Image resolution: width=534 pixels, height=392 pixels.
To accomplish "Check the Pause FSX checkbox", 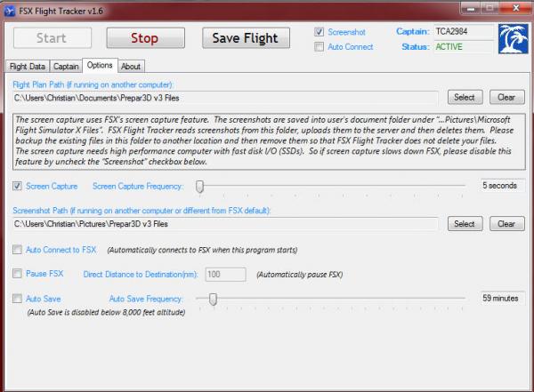I will [18, 275].
